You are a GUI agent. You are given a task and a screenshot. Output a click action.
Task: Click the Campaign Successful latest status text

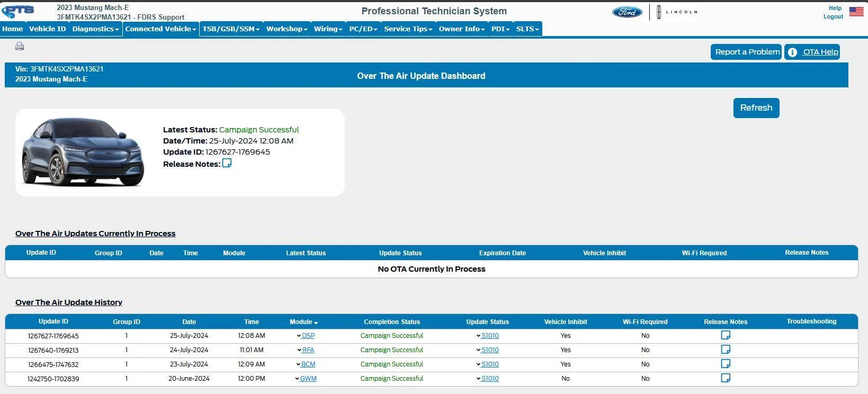[x=259, y=130]
